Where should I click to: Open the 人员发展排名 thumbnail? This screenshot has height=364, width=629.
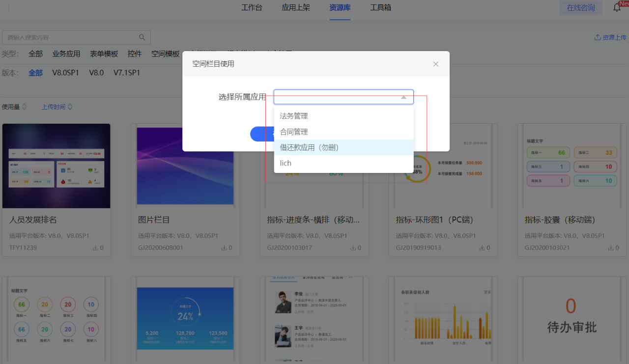point(57,166)
